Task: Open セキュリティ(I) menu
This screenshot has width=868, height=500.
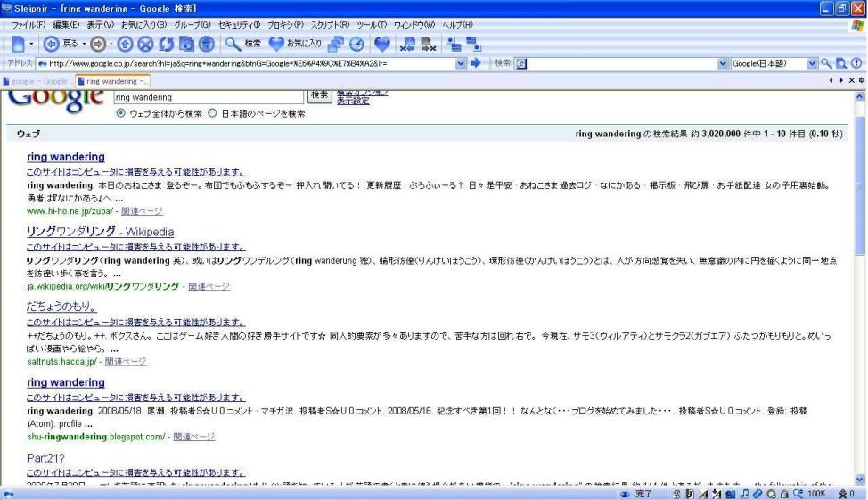Action: pyautogui.click(x=239, y=25)
